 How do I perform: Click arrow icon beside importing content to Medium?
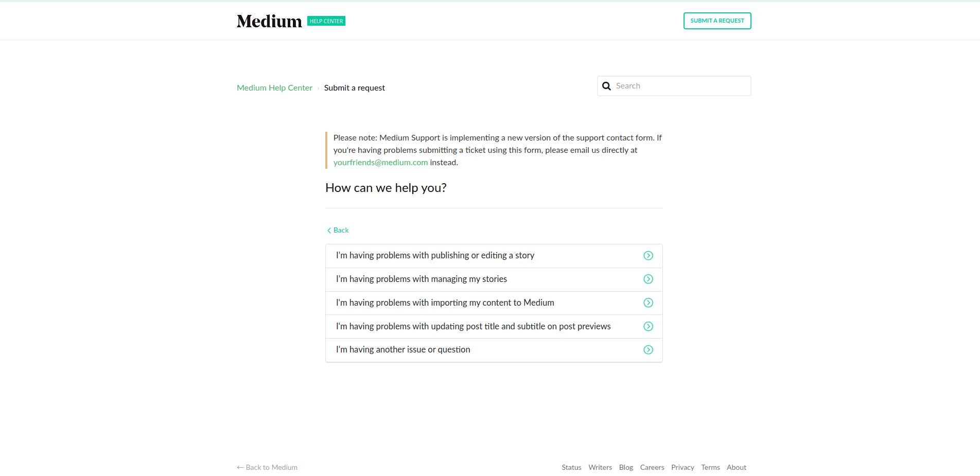pos(648,303)
